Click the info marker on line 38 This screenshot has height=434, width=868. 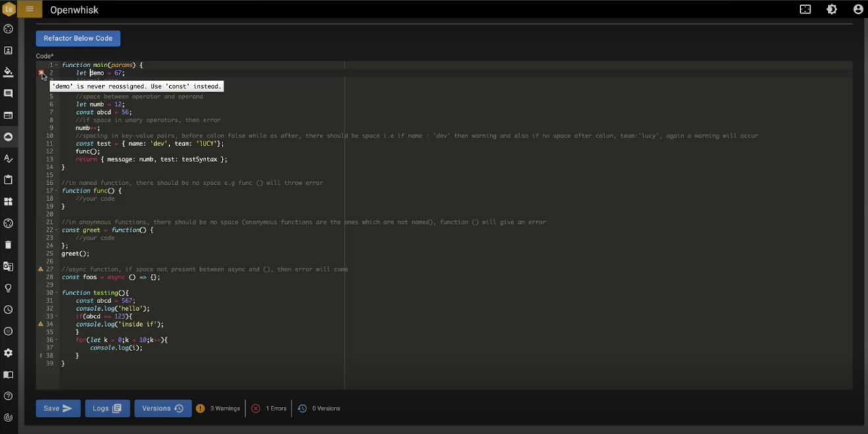click(41, 356)
